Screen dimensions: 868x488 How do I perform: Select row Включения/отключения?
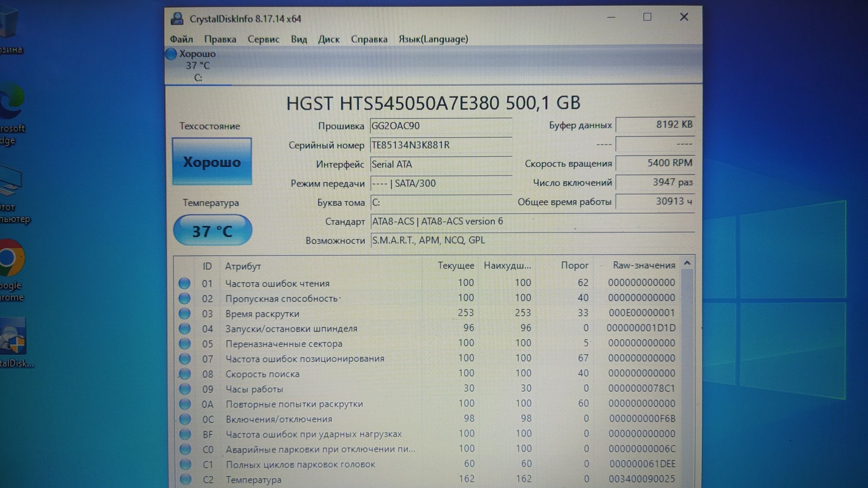point(427,419)
